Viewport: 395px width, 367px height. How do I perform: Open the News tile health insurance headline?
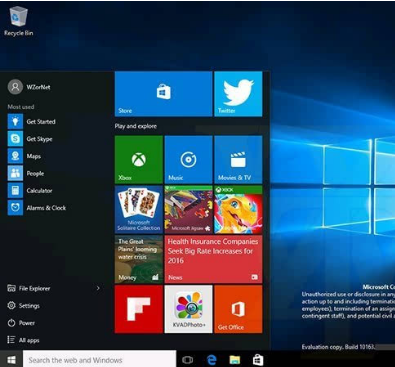(213, 259)
